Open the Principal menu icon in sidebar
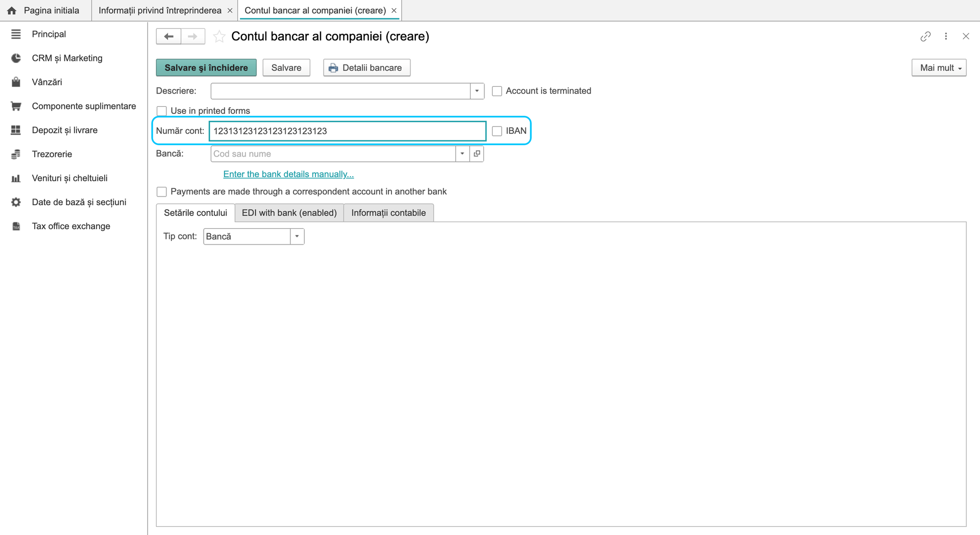 pyautogui.click(x=16, y=34)
